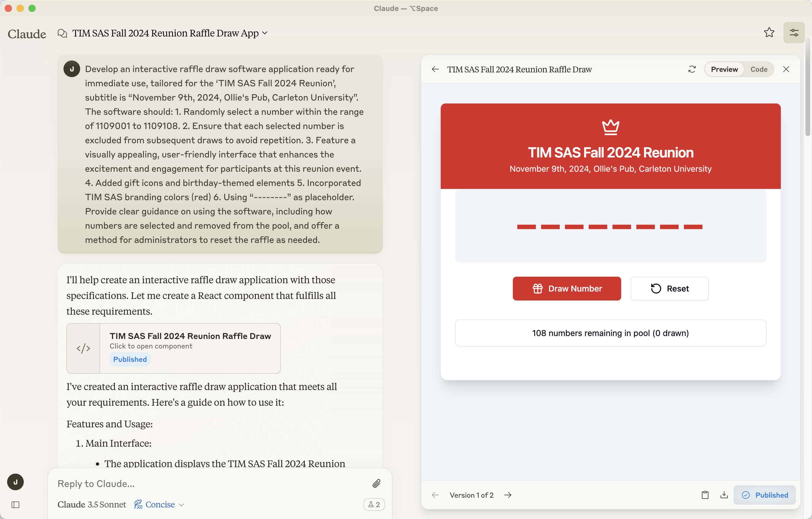Open chat controls settings icon
The width and height of the screenshot is (812, 519).
point(794,33)
